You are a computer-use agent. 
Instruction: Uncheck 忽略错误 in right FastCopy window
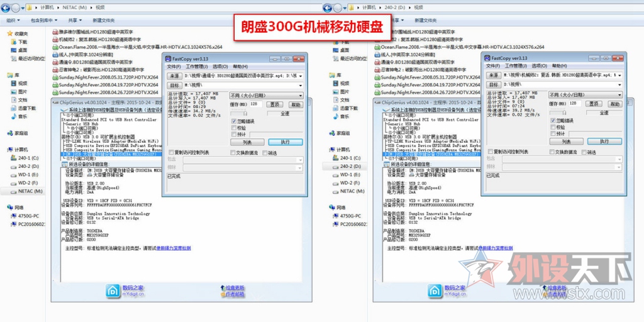(562, 120)
